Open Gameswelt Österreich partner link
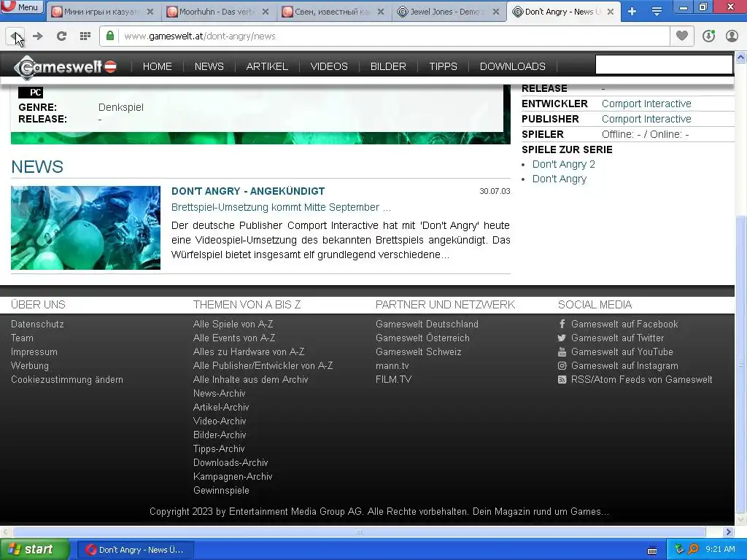This screenshot has width=747, height=560. 422,338
